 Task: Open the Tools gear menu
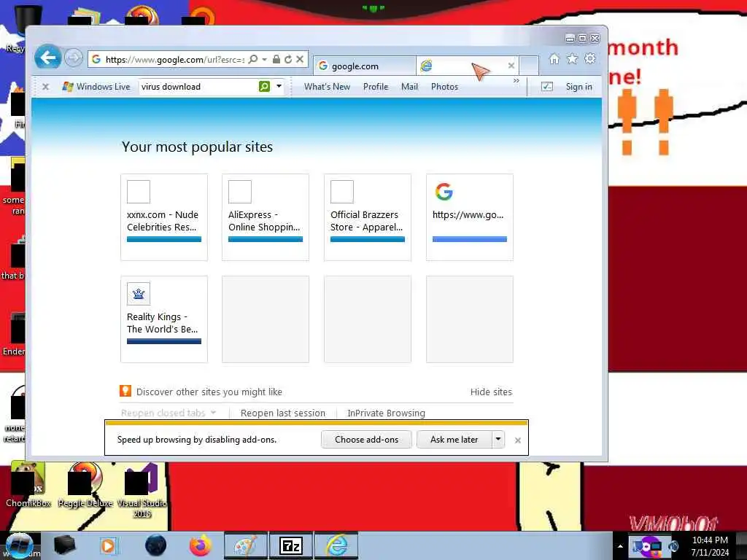[x=589, y=58]
